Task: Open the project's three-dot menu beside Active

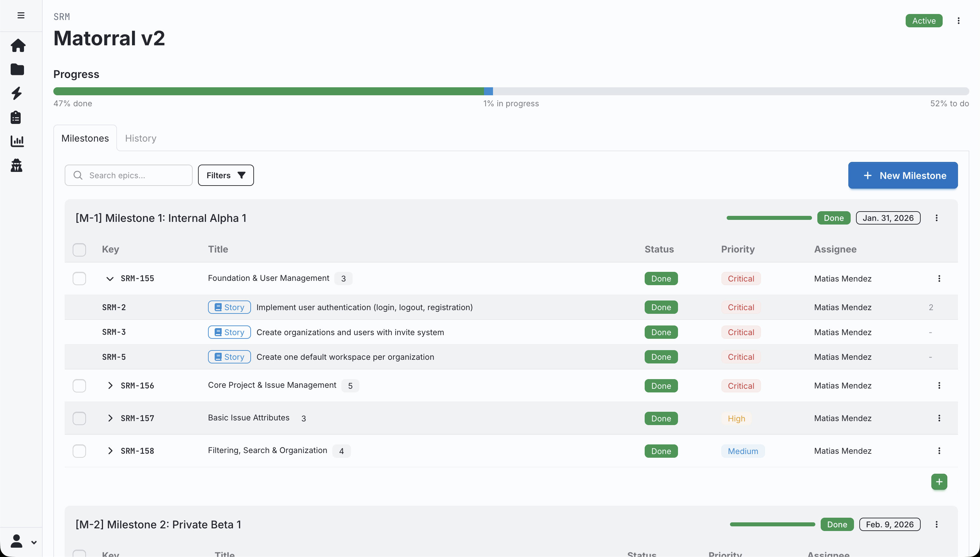Action: point(958,21)
